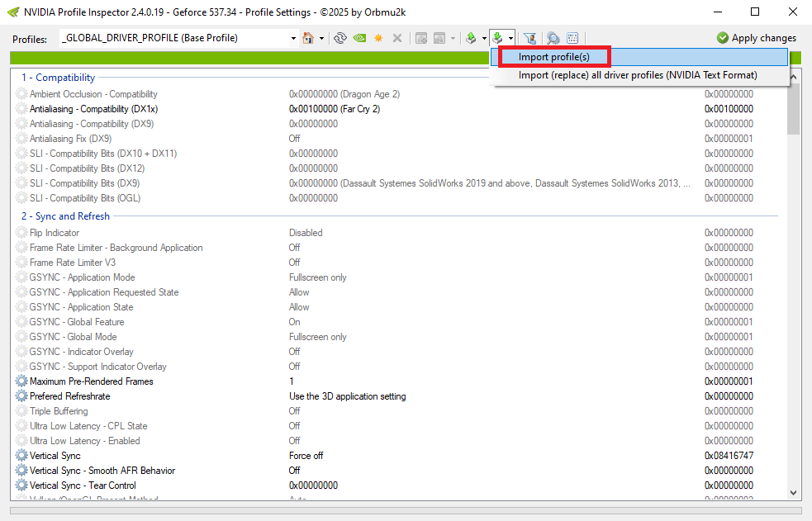812x521 pixels.
Task: Click the import profile down-arrow icon
Action: click(x=497, y=38)
